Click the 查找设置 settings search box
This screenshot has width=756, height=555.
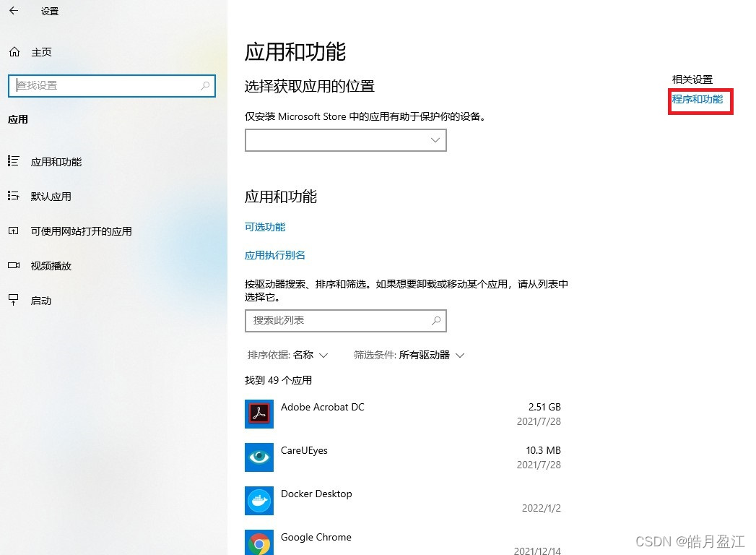coord(108,85)
